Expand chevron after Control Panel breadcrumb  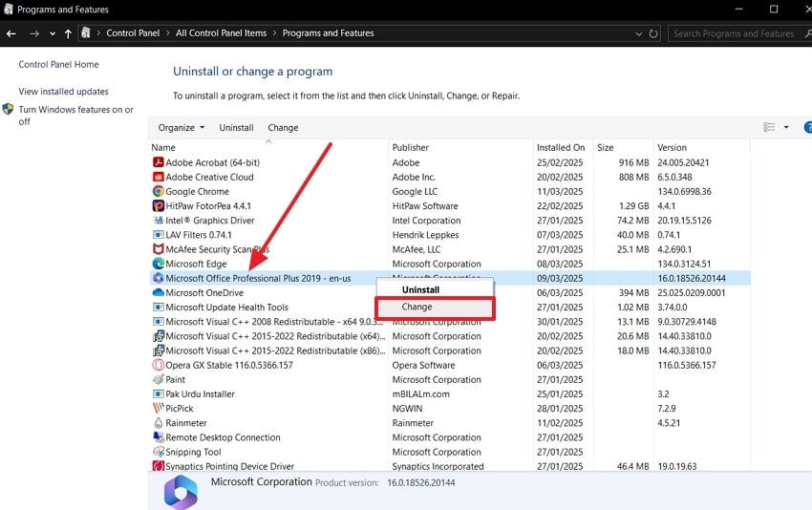click(168, 33)
